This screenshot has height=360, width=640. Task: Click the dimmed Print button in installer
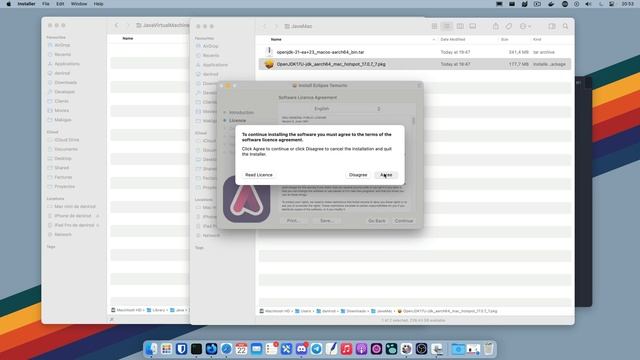293,220
